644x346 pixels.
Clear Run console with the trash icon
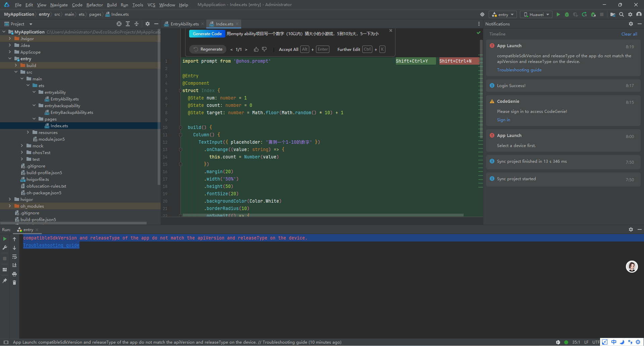tap(14, 283)
